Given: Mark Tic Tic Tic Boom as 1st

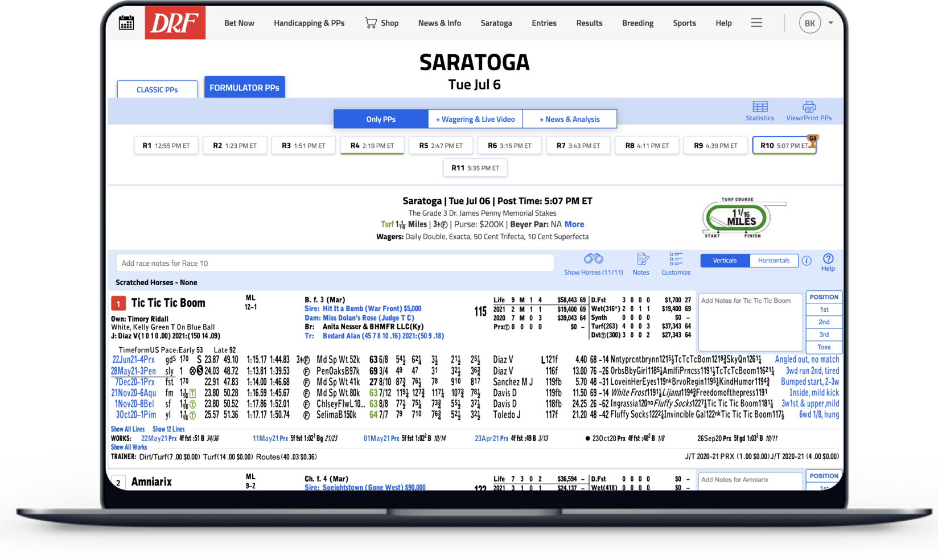Looking at the screenshot, I should point(824,310).
